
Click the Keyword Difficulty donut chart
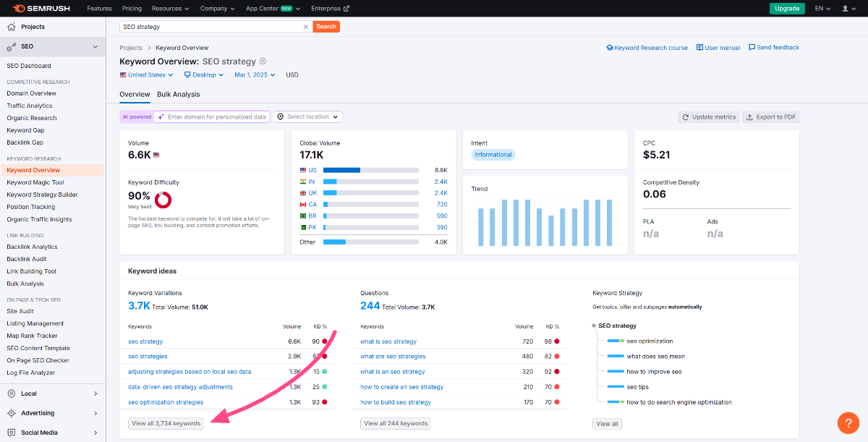(163, 199)
